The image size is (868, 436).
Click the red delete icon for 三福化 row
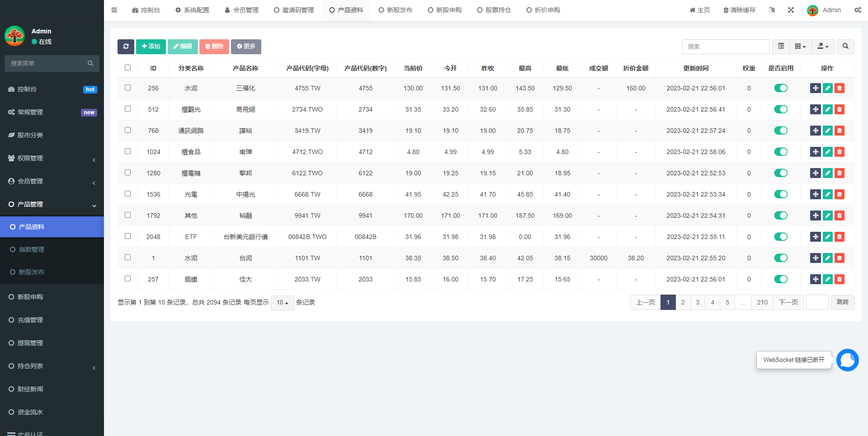pos(840,88)
